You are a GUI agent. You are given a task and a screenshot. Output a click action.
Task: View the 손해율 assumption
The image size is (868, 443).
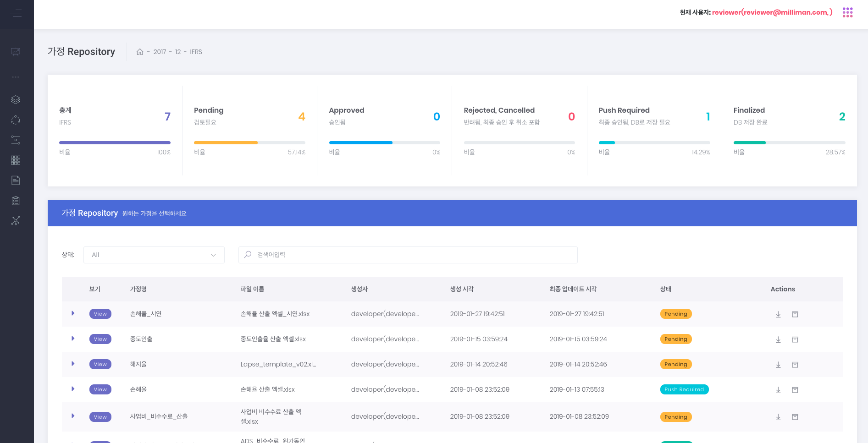(x=100, y=389)
